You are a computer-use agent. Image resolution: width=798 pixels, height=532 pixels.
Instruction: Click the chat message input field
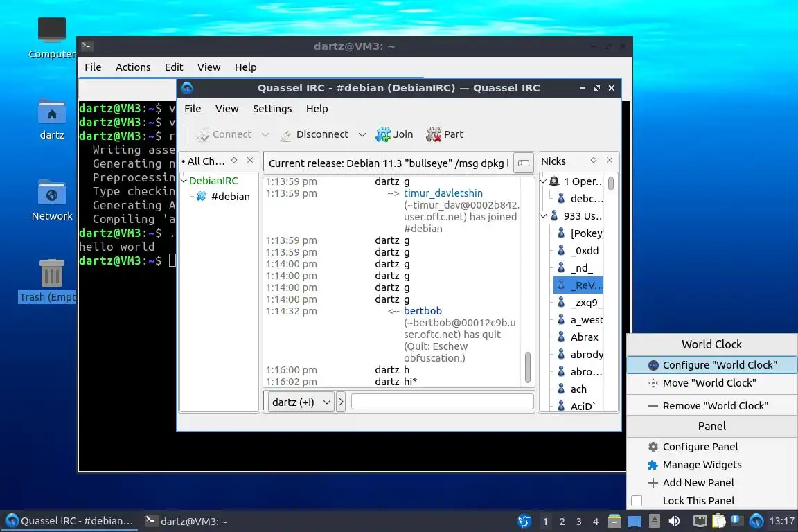[442, 402]
